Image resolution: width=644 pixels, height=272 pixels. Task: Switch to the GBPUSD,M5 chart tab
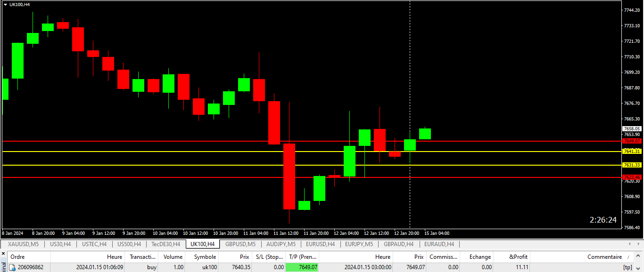coord(240,244)
